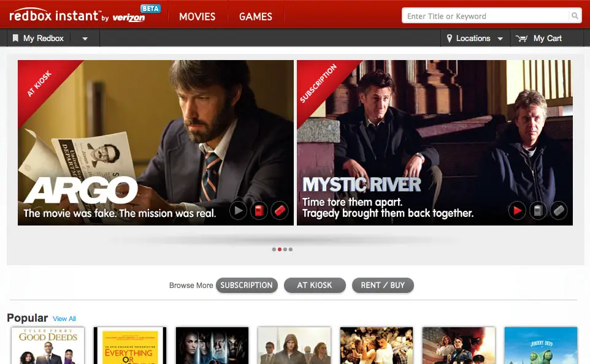Click the Locations map pin icon
This screenshot has height=364, width=590.
click(x=450, y=39)
